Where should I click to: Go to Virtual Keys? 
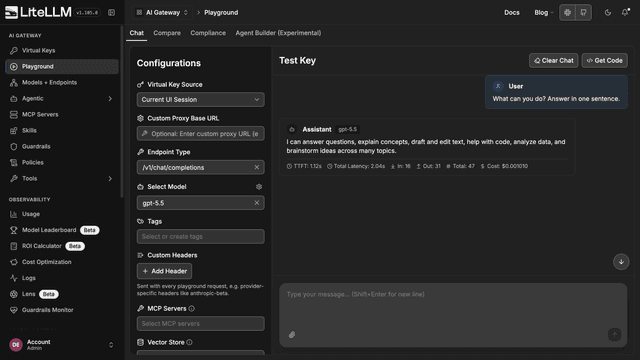click(x=62, y=51)
